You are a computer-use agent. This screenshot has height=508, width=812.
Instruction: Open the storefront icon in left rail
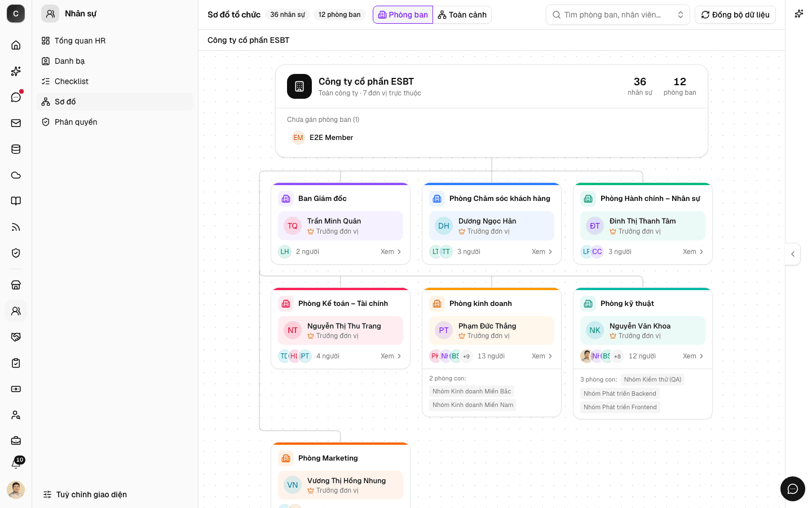[16, 285]
